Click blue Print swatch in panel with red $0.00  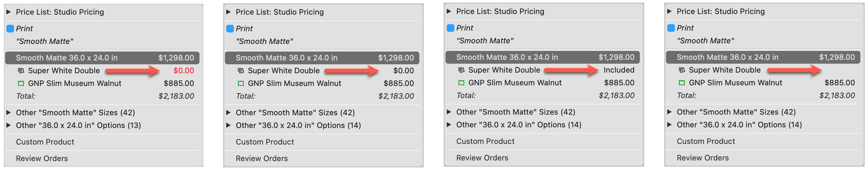pyautogui.click(x=10, y=29)
